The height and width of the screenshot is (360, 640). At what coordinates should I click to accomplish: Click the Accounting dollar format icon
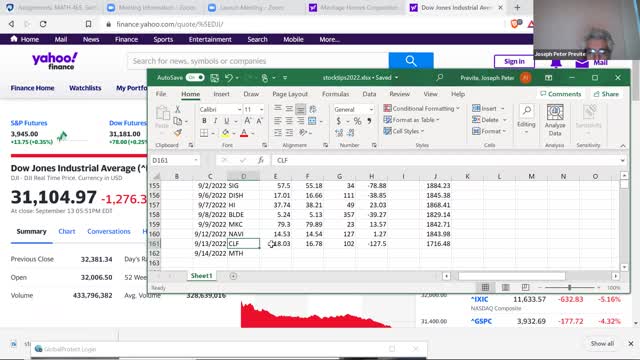pyautogui.click(x=338, y=121)
